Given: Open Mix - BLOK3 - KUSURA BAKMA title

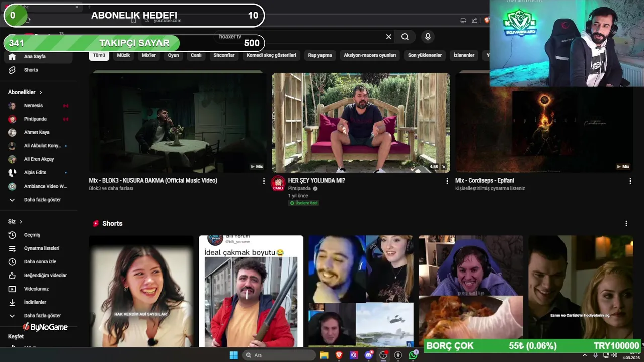Looking at the screenshot, I should [x=153, y=180].
